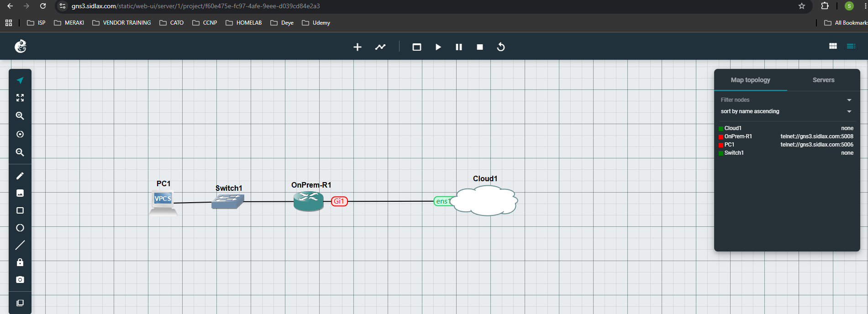The width and height of the screenshot is (868, 314).
Task: Select the draw line tool
Action: tap(20, 245)
